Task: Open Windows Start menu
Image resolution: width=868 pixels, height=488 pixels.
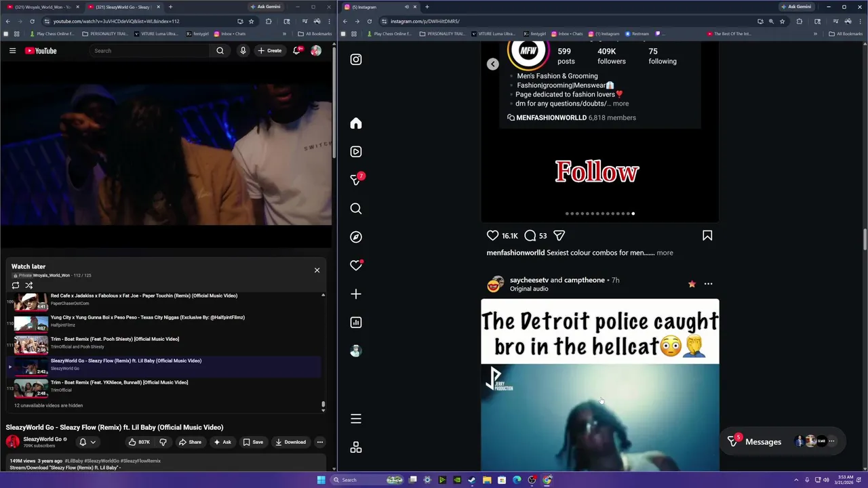Action: pos(321,480)
